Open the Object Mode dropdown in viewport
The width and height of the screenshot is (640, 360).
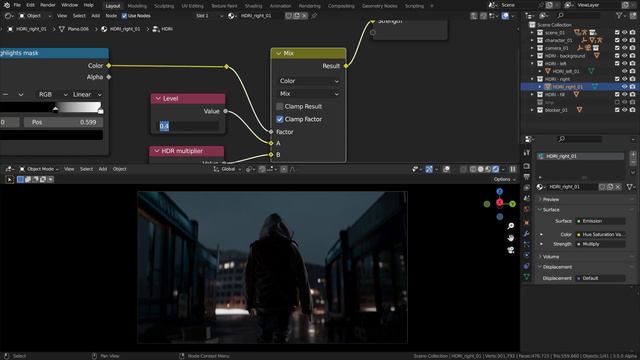pyautogui.click(x=39, y=169)
